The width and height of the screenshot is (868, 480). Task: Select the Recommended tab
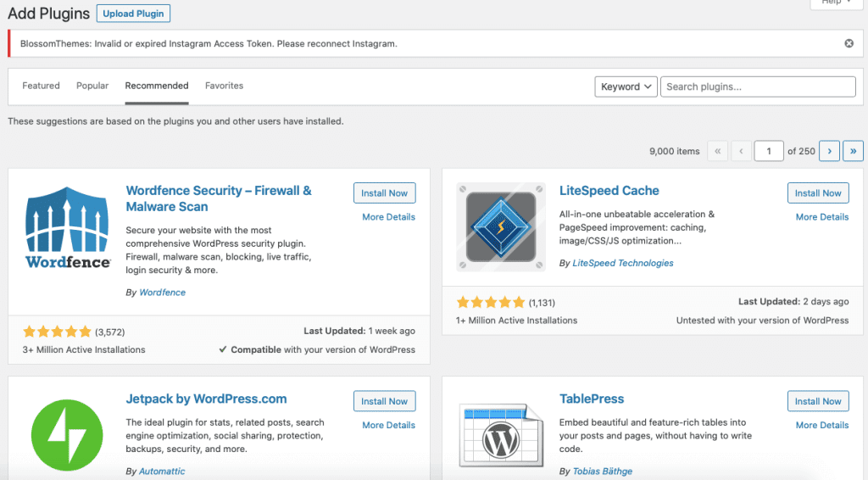click(157, 86)
